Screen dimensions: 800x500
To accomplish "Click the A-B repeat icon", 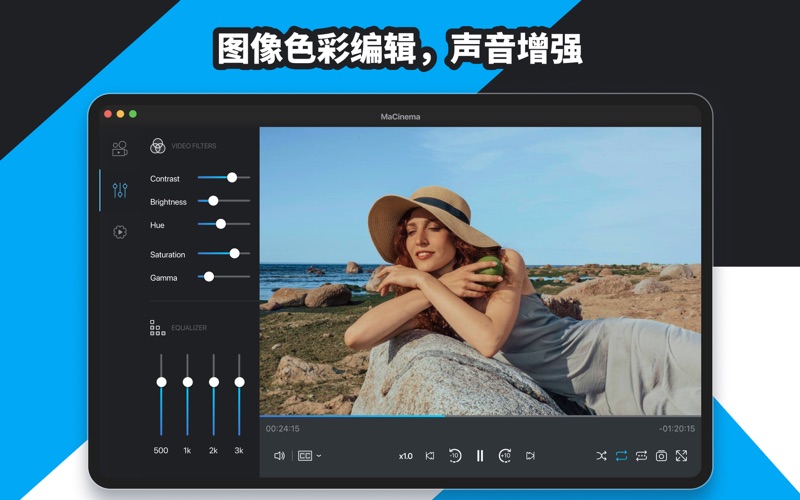I will (641, 456).
